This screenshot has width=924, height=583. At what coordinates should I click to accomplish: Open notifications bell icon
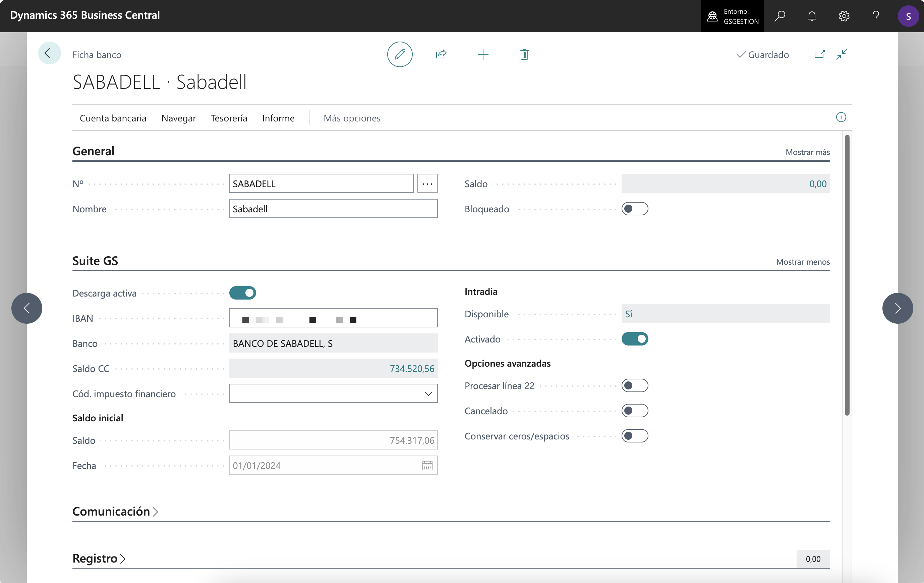pyautogui.click(x=812, y=16)
